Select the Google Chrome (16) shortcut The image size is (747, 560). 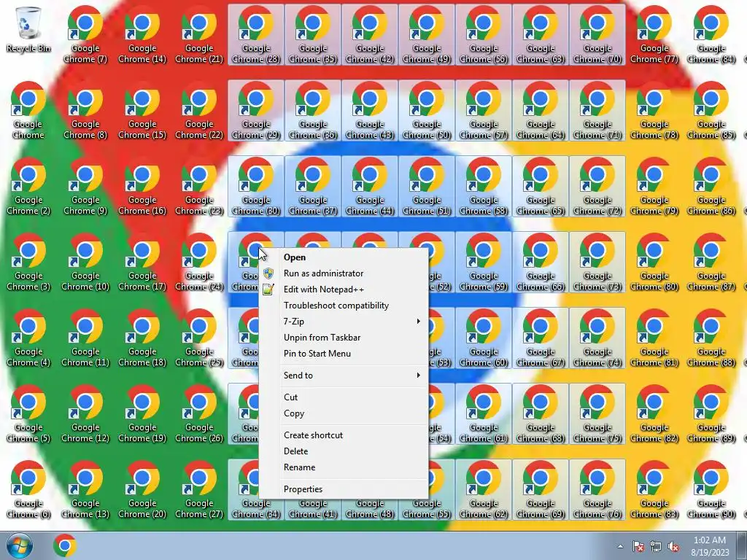[142, 186]
